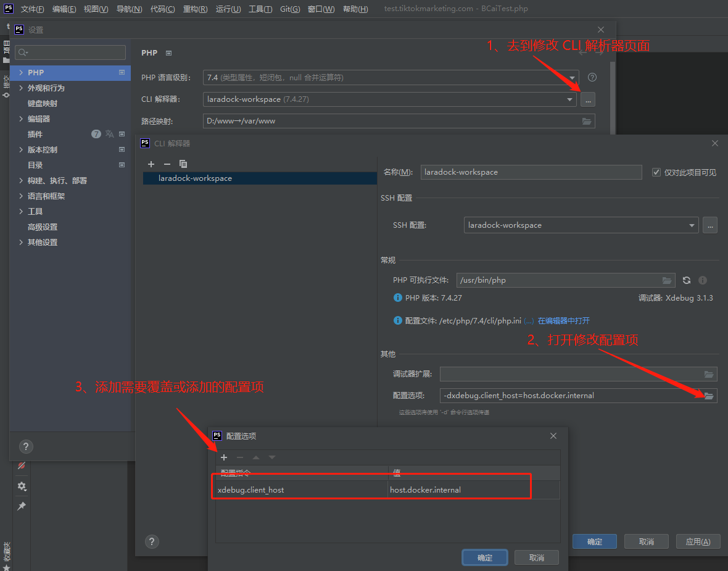Click Cancel in CLI Interpreters dialog
The image size is (728, 571).
(x=647, y=542)
